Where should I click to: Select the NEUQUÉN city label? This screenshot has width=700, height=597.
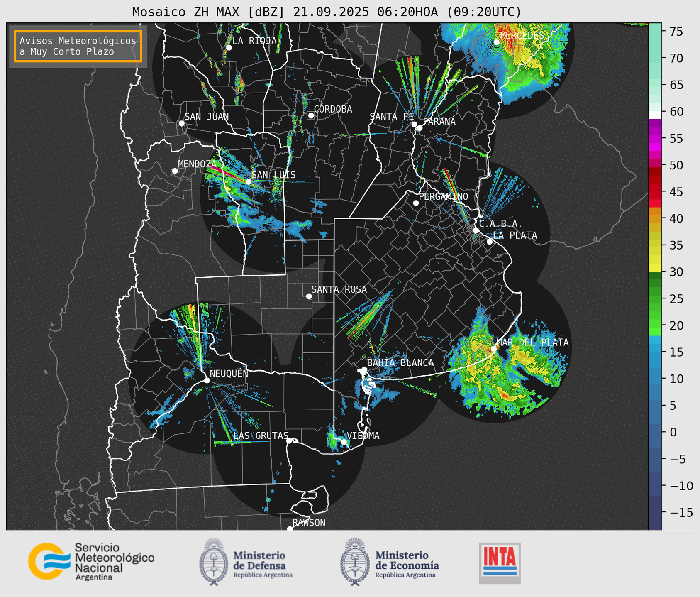pyautogui.click(x=229, y=373)
